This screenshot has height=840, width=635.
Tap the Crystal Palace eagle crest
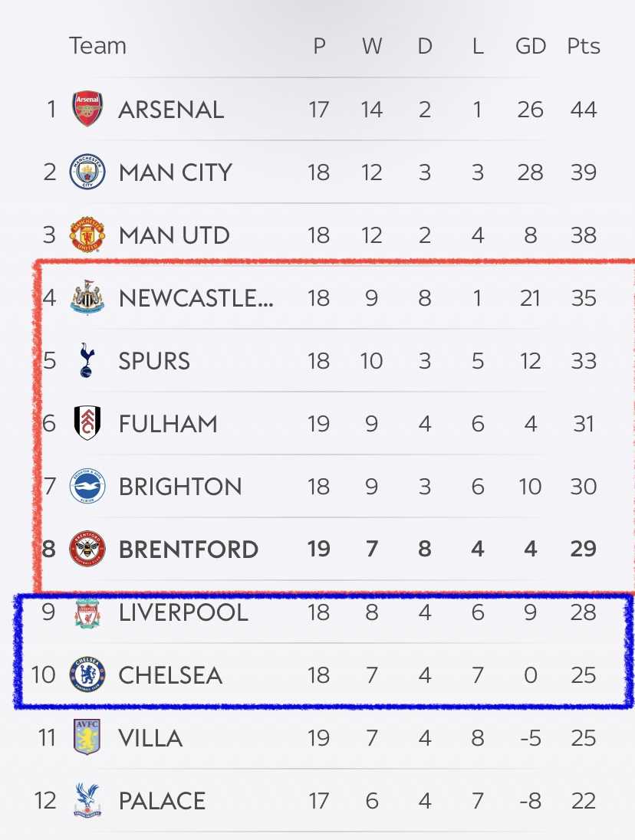tap(87, 800)
